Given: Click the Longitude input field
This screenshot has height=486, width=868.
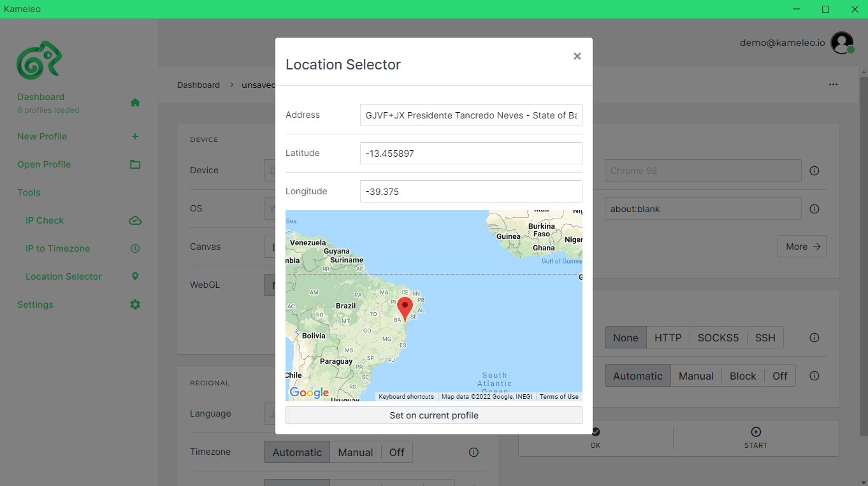Looking at the screenshot, I should (471, 192).
